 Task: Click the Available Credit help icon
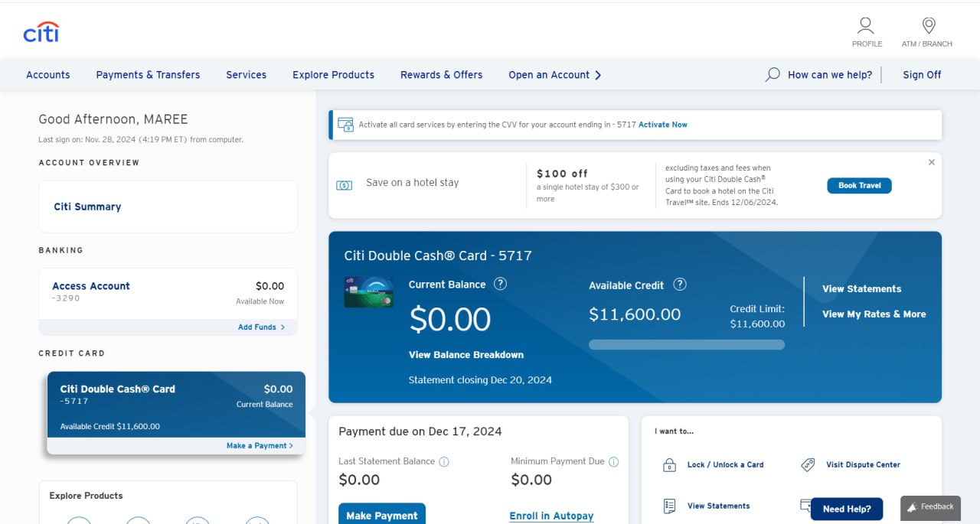(679, 285)
